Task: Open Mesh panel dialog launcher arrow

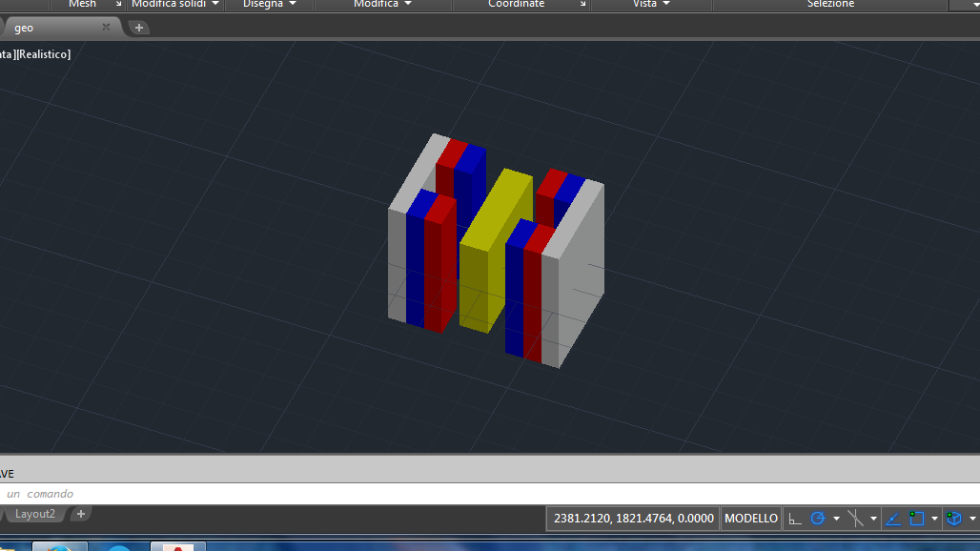Action: [x=118, y=5]
